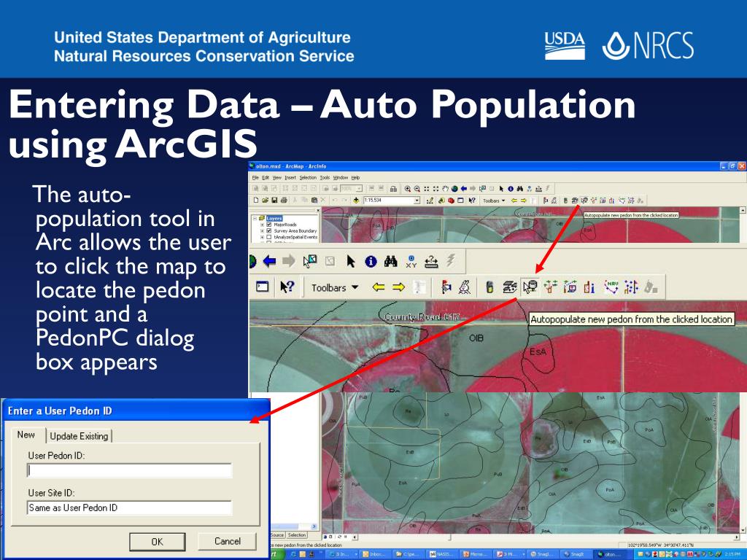Switch to the Source tab below table of contents
This screenshot has width=747, height=560.
(276, 534)
